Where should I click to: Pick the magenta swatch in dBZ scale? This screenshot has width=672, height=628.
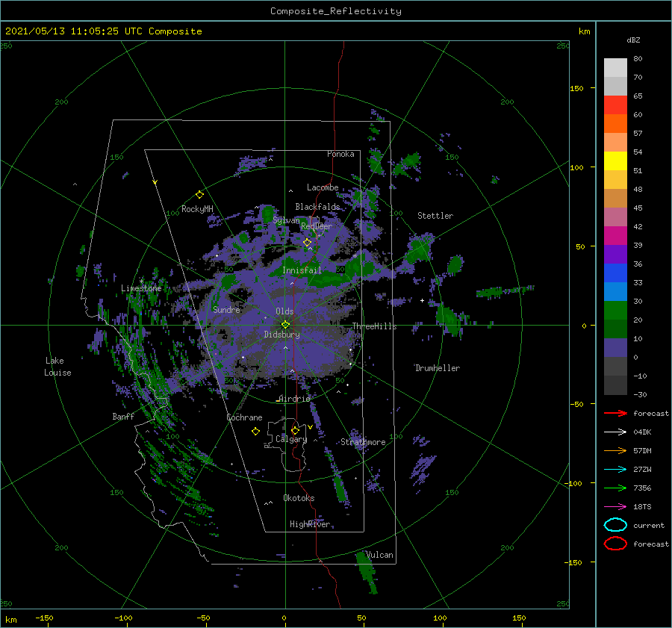pos(615,235)
